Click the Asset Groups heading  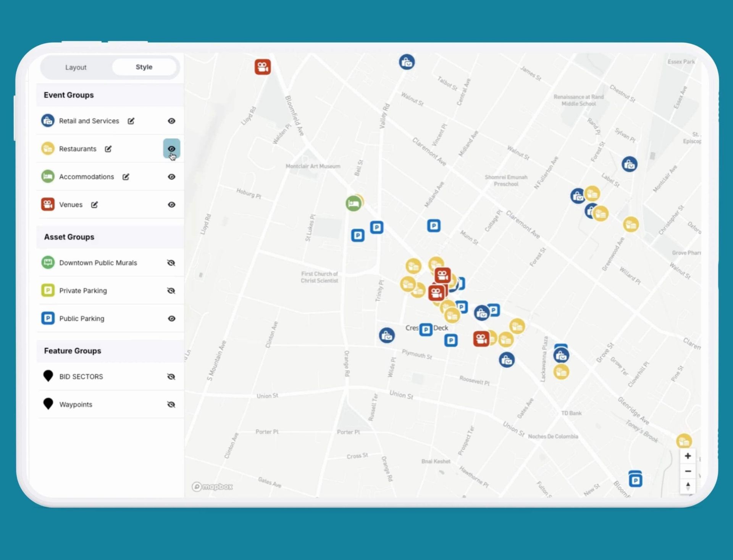(x=69, y=237)
